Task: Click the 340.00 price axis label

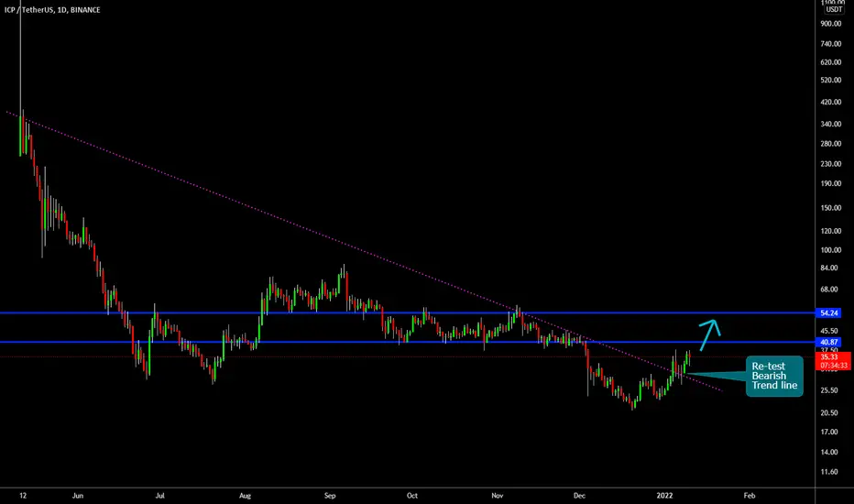Action: pyautogui.click(x=831, y=124)
